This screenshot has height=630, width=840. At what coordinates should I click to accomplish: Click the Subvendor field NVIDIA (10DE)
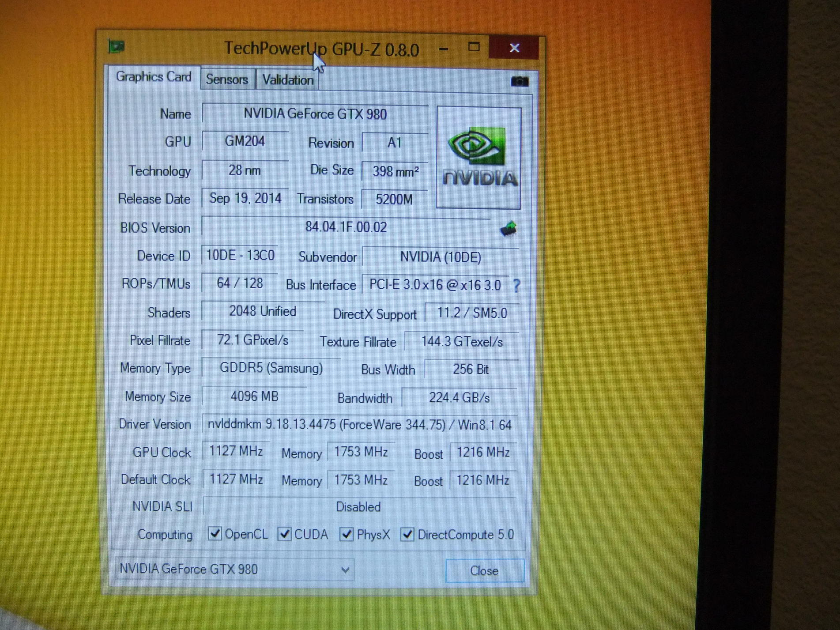coord(441,257)
